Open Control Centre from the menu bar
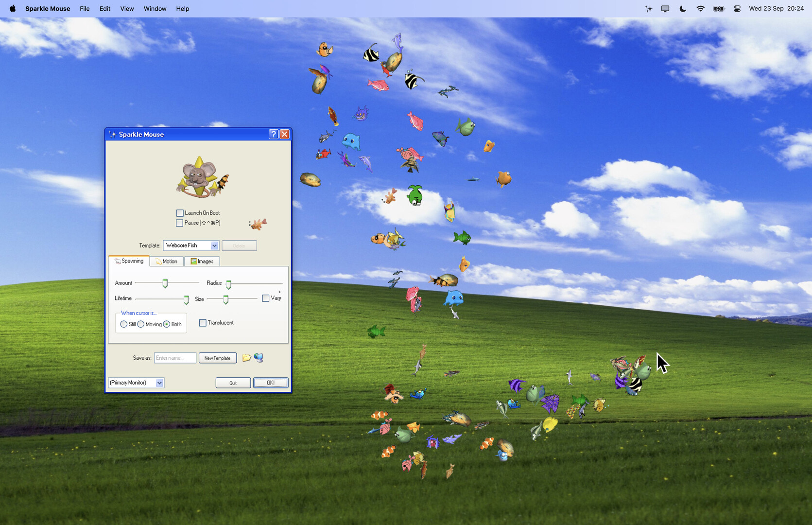Screen dimensions: 812x525 737,9
